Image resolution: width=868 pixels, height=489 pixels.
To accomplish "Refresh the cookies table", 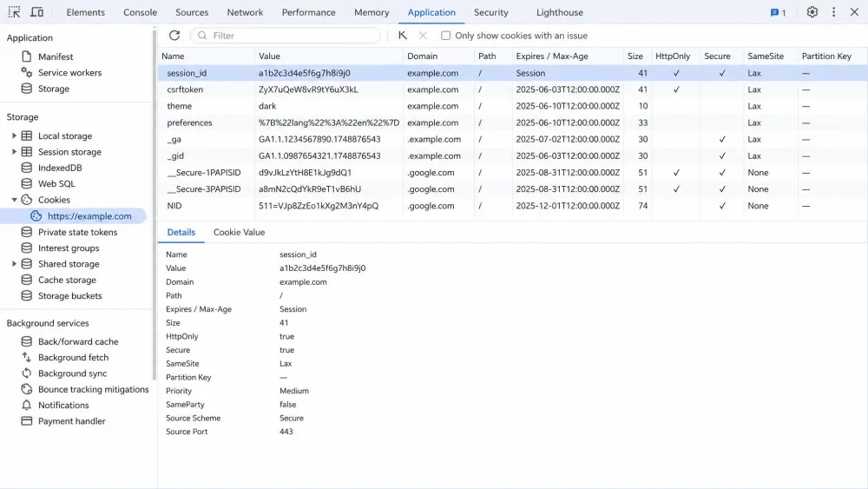I will tap(174, 36).
